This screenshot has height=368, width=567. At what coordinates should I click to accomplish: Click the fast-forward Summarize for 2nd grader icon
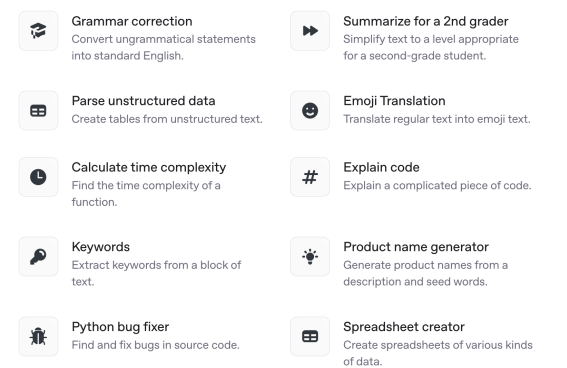[x=310, y=31]
